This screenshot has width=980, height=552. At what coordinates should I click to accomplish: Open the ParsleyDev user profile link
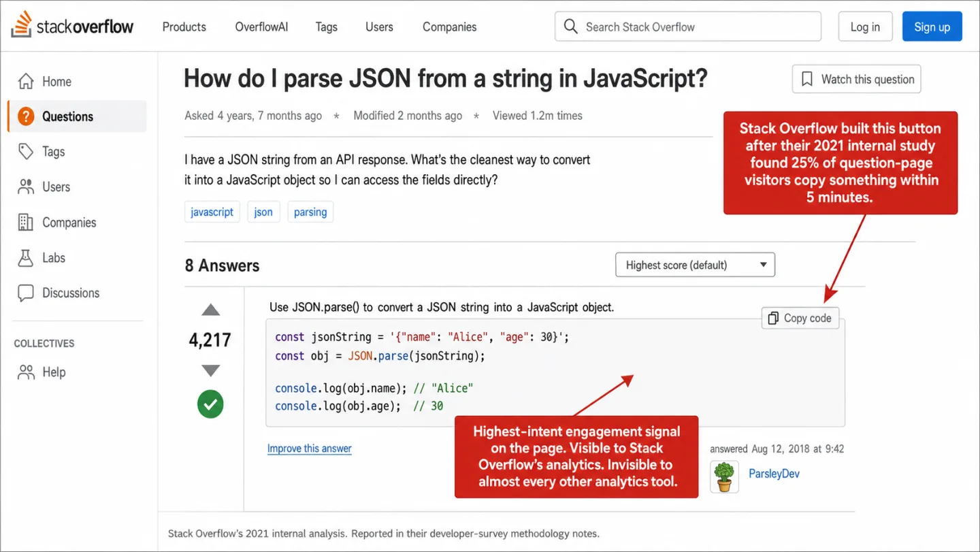(x=774, y=474)
